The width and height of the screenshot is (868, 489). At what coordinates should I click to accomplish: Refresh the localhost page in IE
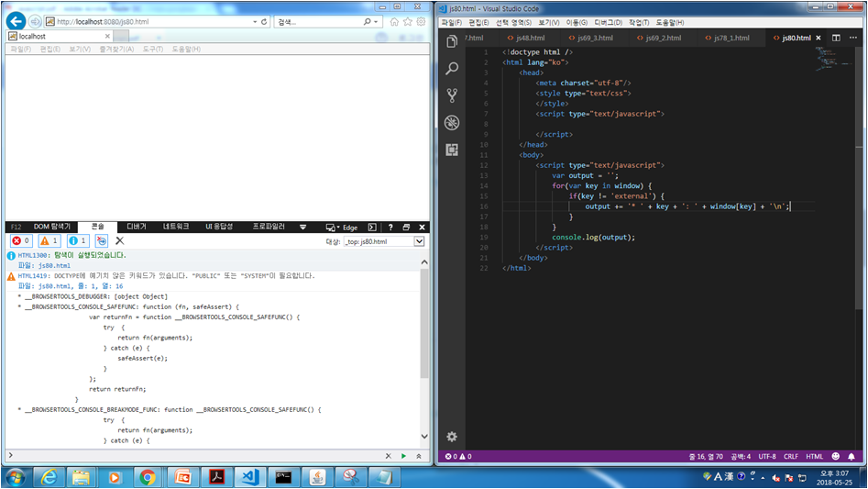pos(264,22)
